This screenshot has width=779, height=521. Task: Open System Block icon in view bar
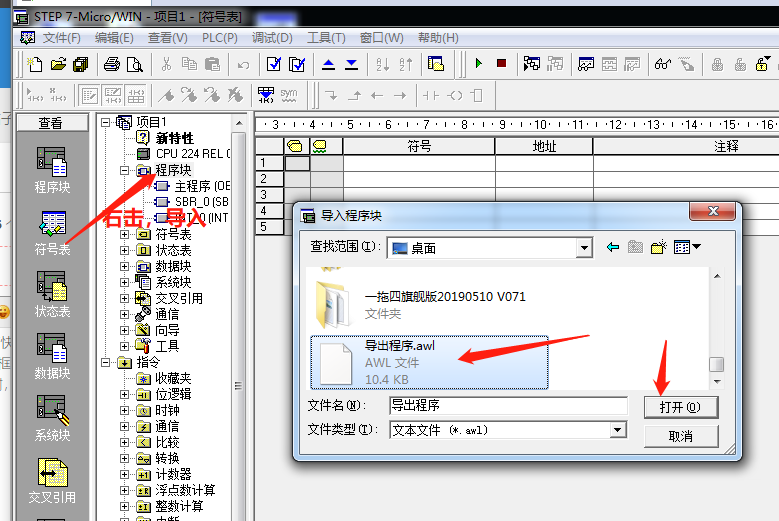tap(52, 418)
